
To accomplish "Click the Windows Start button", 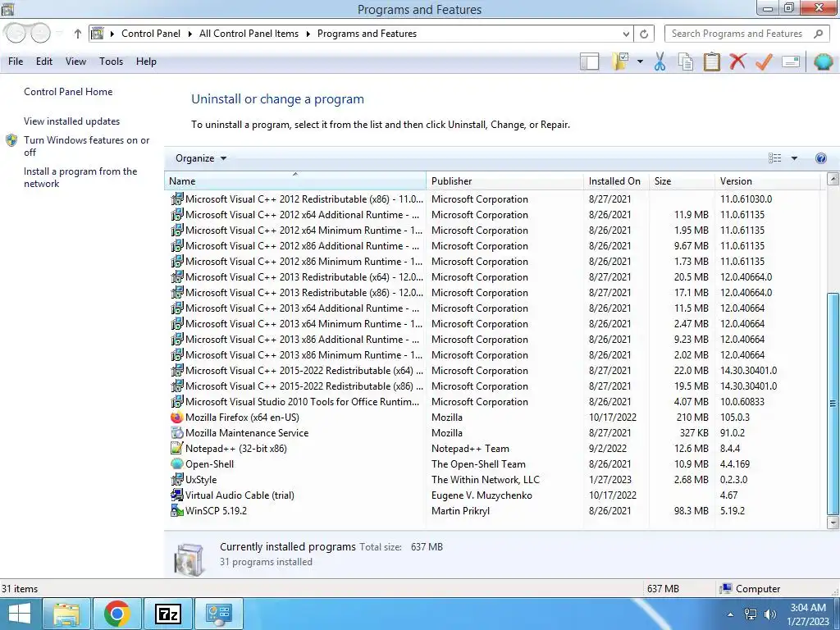I will click(20, 614).
